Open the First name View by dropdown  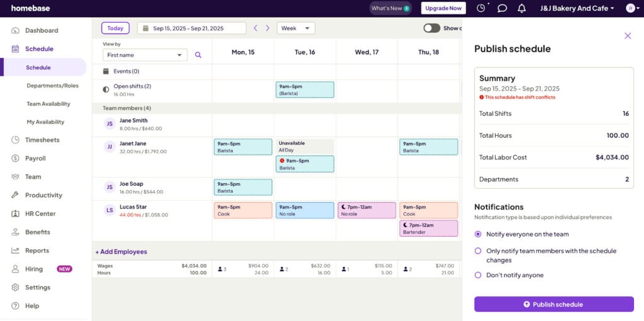pyautogui.click(x=145, y=55)
